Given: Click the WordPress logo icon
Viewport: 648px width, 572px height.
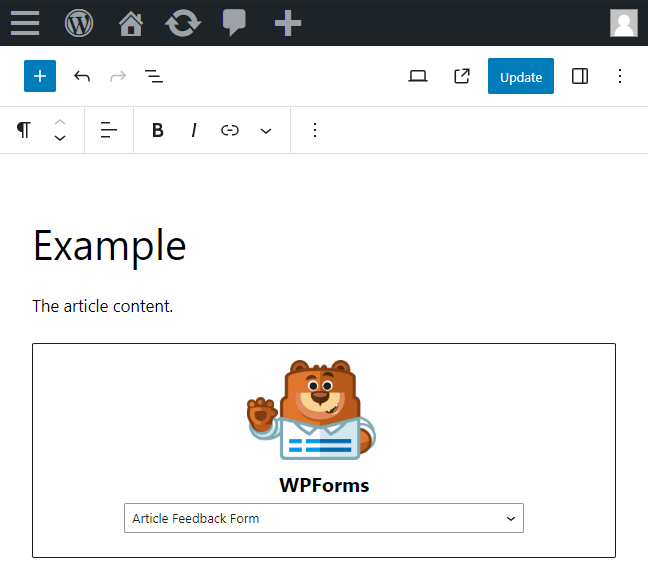Looking at the screenshot, I should point(79,23).
